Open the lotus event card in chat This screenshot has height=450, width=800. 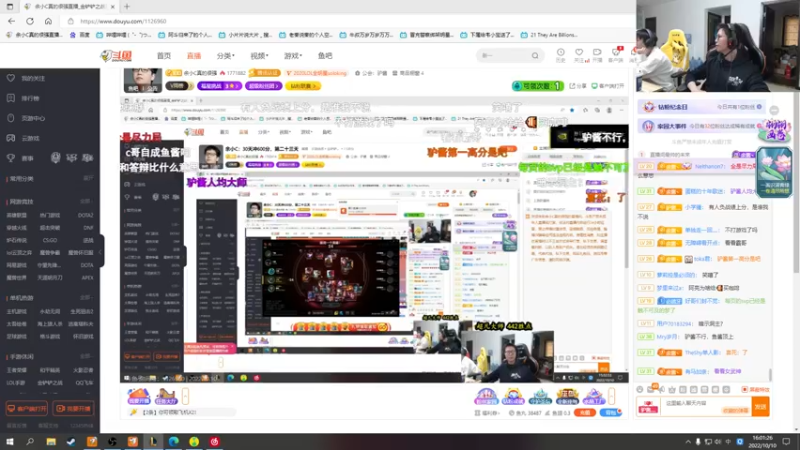pos(774,172)
